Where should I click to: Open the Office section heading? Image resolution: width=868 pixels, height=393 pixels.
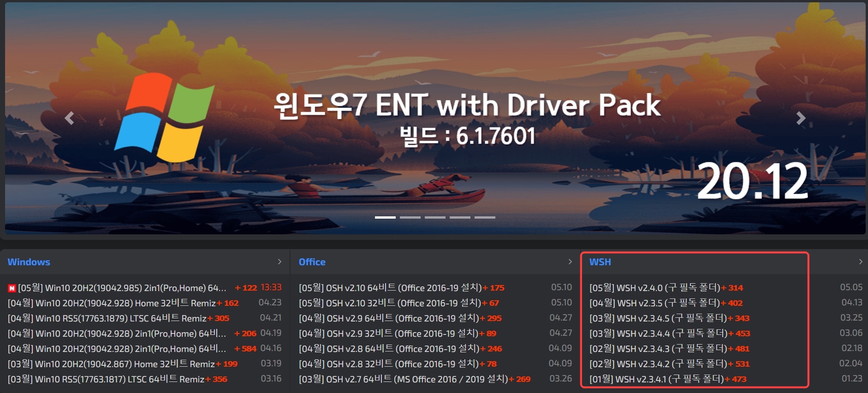(312, 262)
